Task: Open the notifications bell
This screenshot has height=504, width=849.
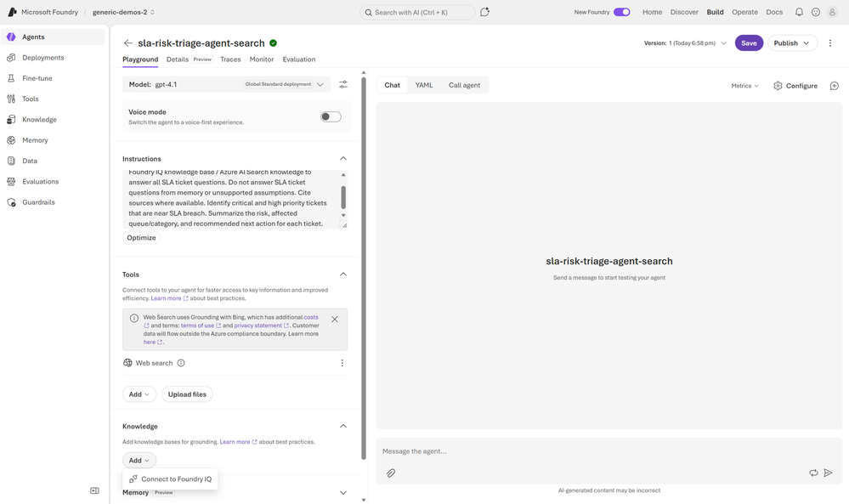Action: point(799,12)
